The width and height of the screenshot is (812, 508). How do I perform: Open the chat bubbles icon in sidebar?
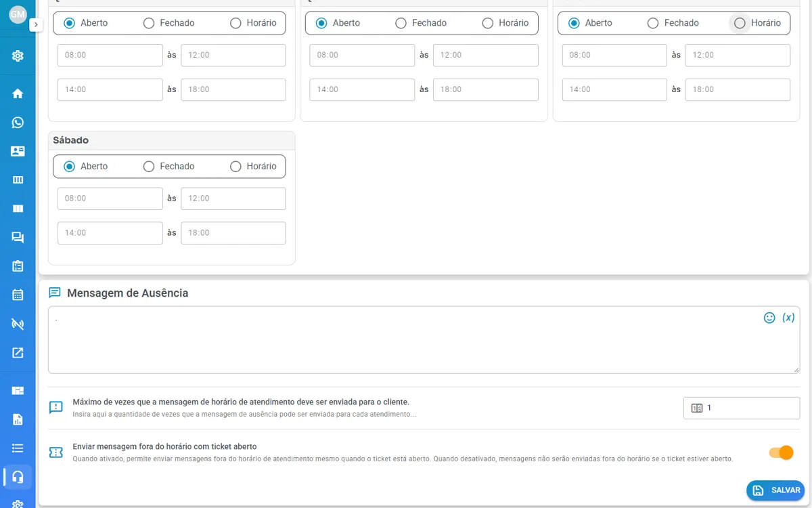point(18,237)
